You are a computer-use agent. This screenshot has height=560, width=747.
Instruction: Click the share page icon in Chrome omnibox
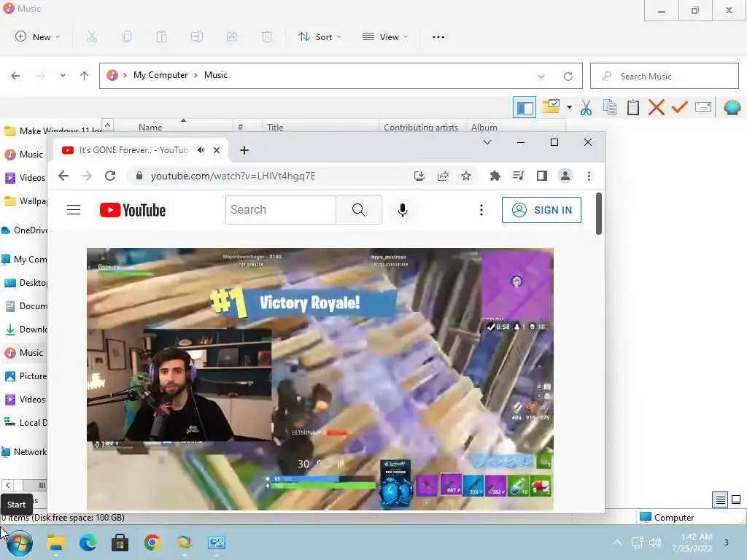tap(443, 176)
